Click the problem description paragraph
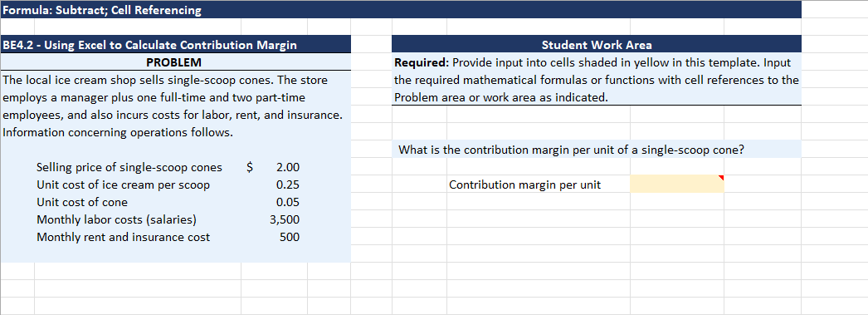Screen dimensions: 868x315 [x=173, y=106]
